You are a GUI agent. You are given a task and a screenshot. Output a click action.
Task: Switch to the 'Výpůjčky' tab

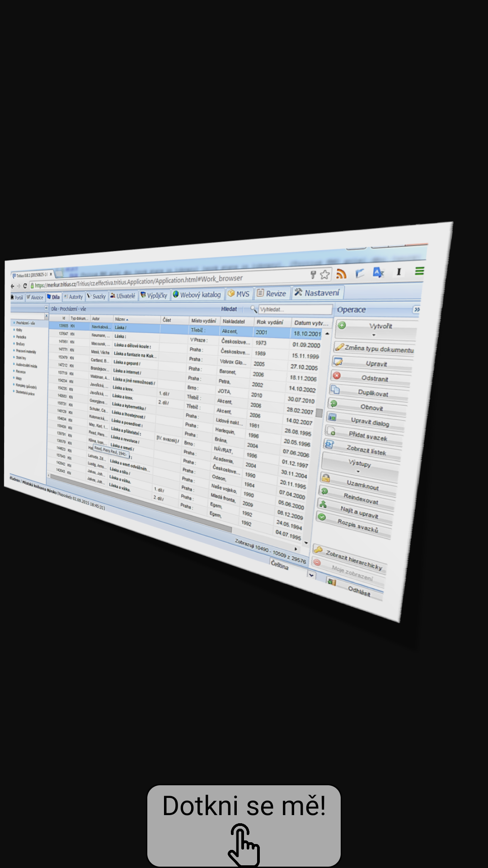pyautogui.click(x=154, y=295)
